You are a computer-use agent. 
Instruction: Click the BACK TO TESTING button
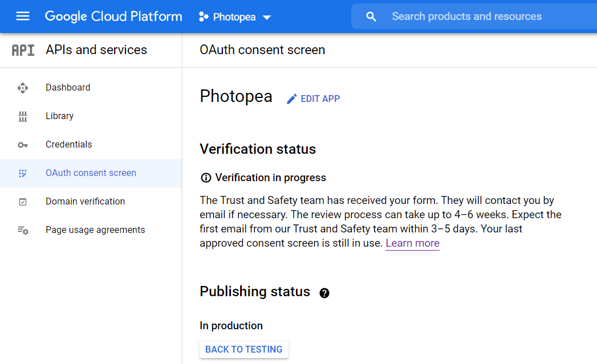click(x=243, y=350)
